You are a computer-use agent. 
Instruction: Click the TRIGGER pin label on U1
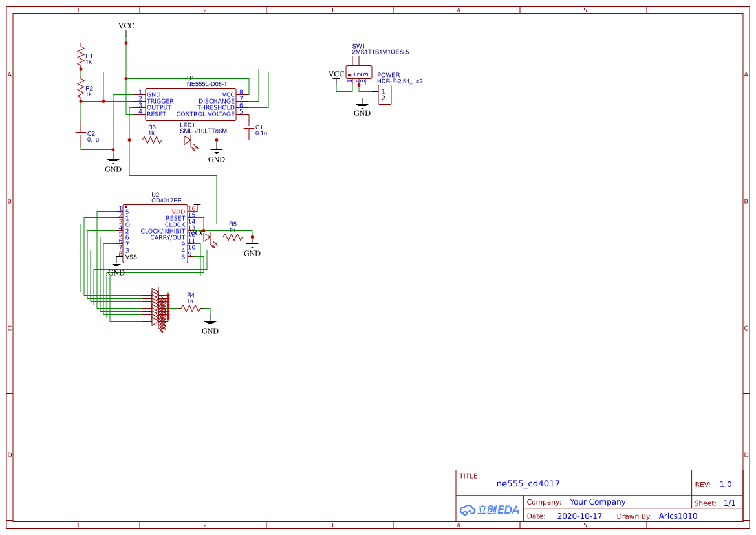160,102
